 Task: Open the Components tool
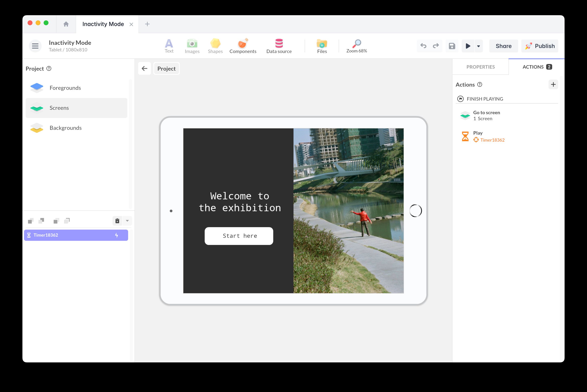point(243,46)
